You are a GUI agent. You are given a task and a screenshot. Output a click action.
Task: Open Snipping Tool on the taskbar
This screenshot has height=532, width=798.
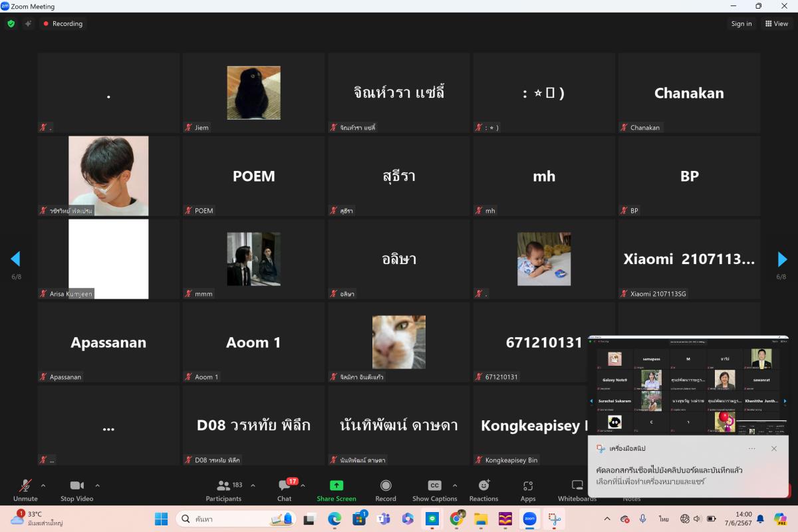554,519
